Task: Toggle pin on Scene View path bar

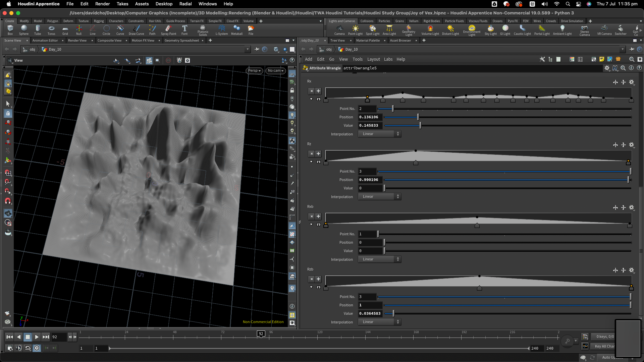Action: pyautogui.click(x=257, y=49)
